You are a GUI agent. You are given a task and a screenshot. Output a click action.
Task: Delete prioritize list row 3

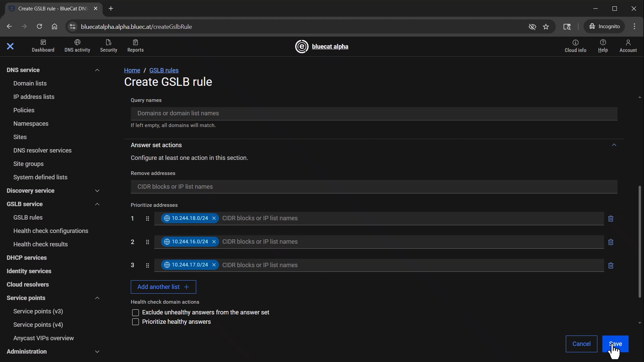(x=610, y=265)
